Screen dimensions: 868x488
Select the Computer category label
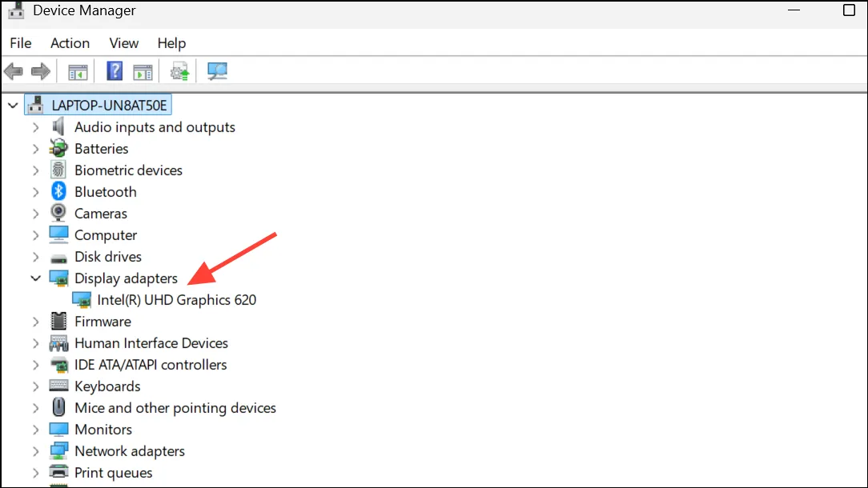pyautogui.click(x=106, y=235)
